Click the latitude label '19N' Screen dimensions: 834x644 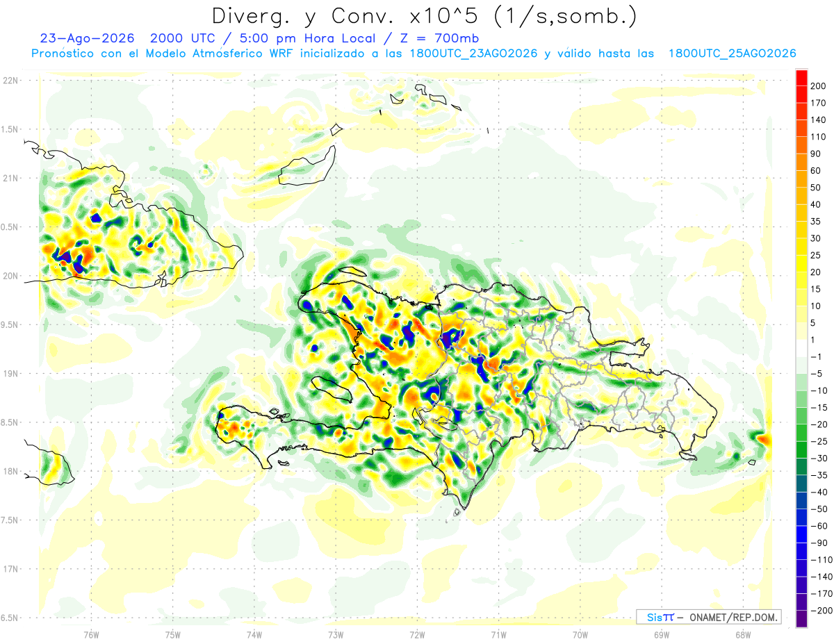pyautogui.click(x=12, y=373)
